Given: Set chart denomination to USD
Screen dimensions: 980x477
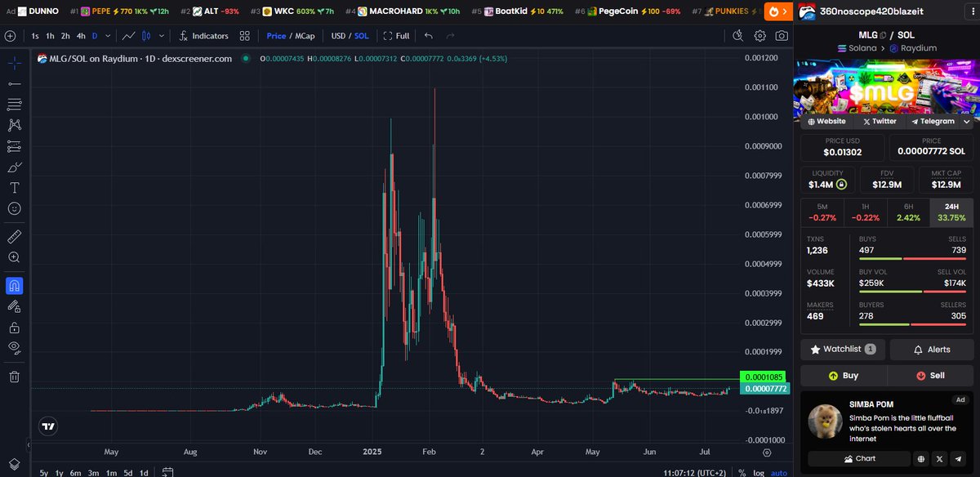Looking at the screenshot, I should (x=338, y=36).
